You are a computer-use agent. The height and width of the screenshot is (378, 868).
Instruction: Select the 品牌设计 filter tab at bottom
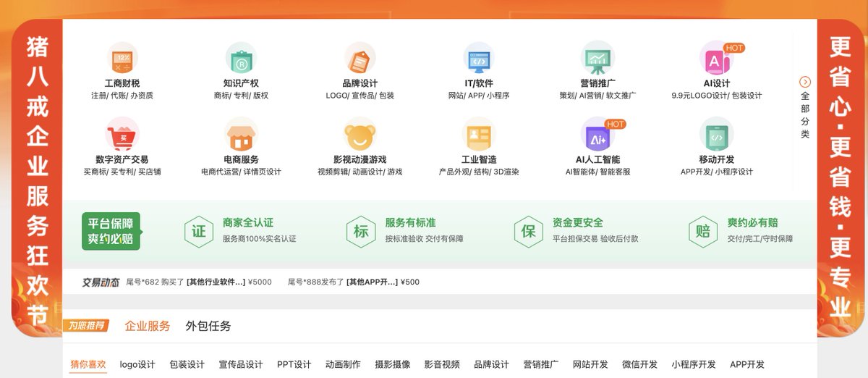point(492,364)
